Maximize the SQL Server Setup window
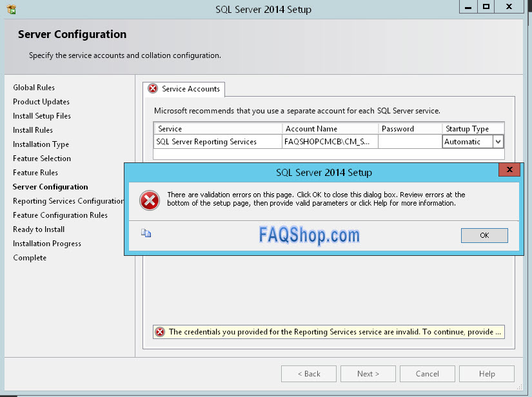Viewport: 532px width, 397px height. (x=486, y=6)
